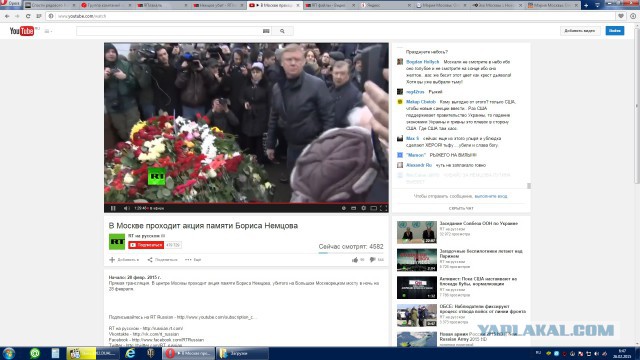Open the sign-in link below the chat
The height and width of the screenshot is (360, 640).
tap(491, 196)
